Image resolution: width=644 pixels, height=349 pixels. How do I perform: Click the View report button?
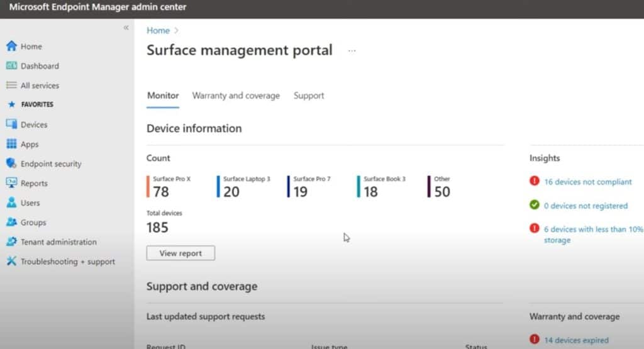click(180, 253)
